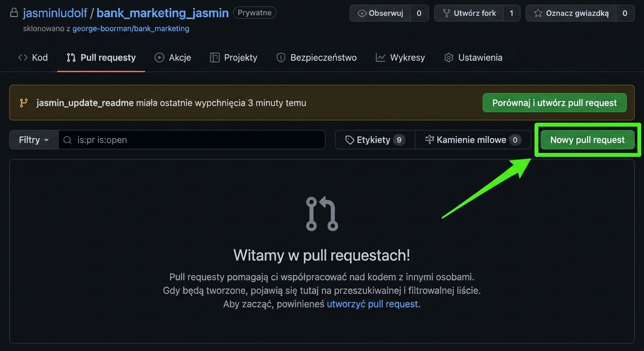Open the bank_marketing_jasmin repository link
The width and height of the screenshot is (644, 351).
tap(162, 13)
